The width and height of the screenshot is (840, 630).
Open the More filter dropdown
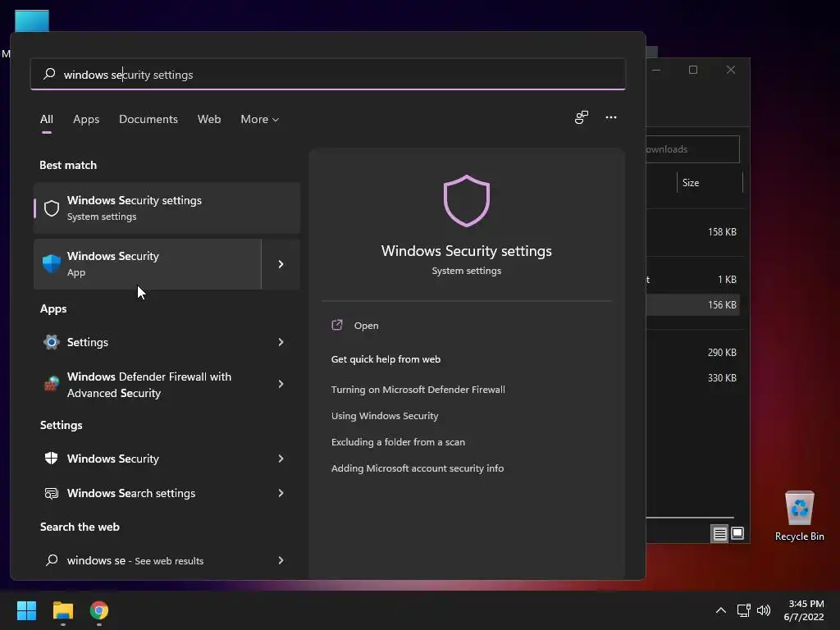260,119
